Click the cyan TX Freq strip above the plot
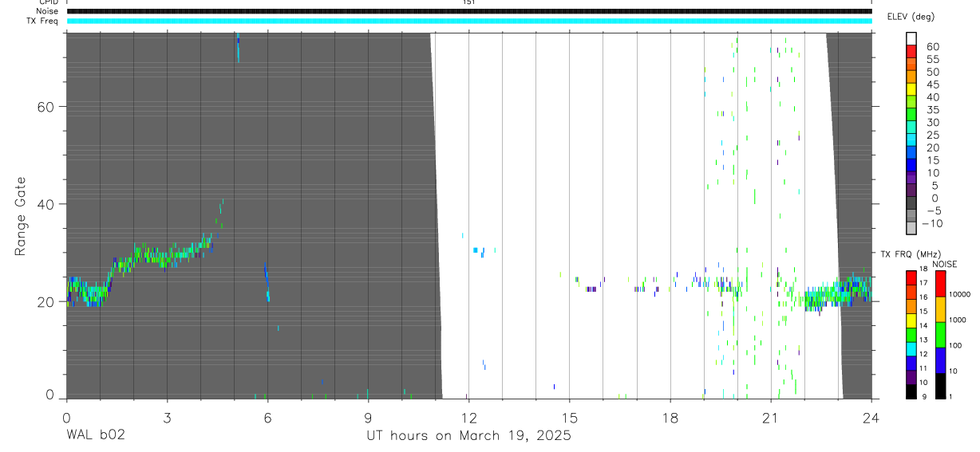This screenshot has width=980, height=452. pos(469,21)
